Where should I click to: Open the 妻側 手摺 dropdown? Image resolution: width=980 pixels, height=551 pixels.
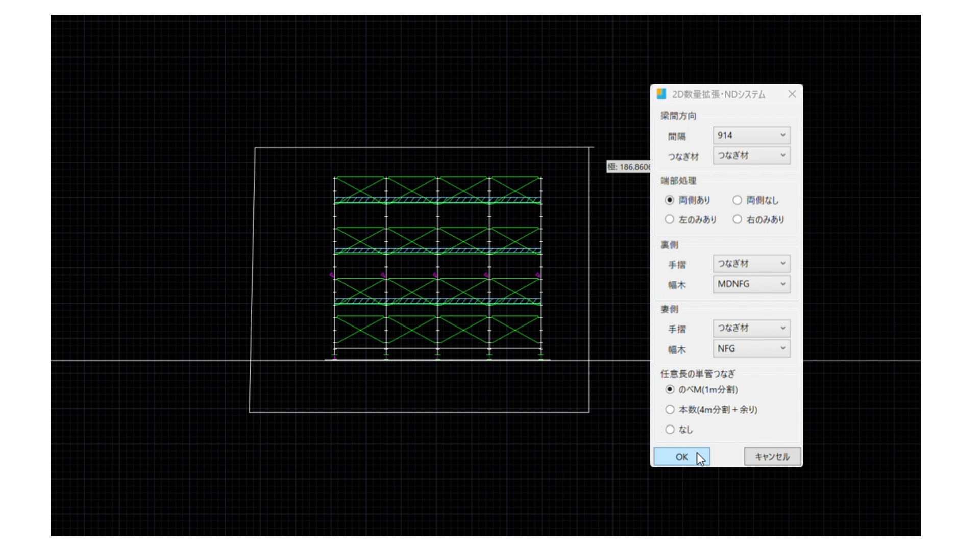[x=751, y=328]
